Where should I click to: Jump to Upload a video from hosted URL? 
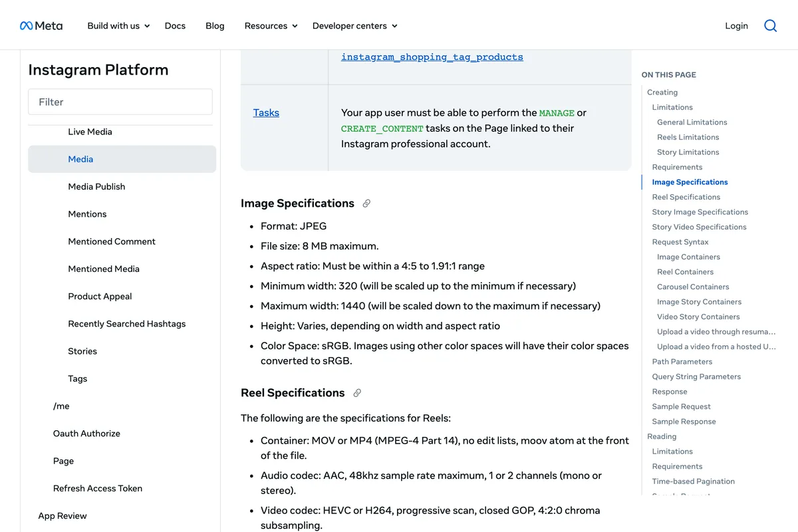716,346
